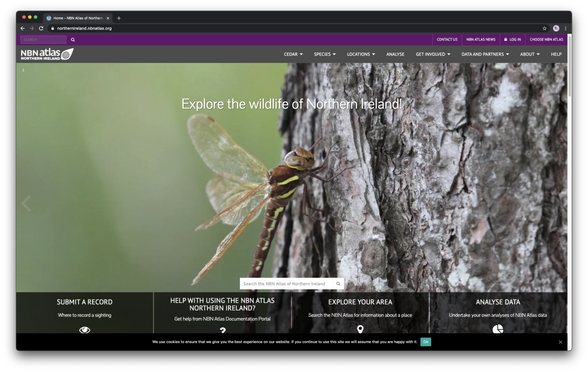Open the Locations dropdown menu
Image resolution: width=588 pixels, height=372 pixels.
click(361, 54)
